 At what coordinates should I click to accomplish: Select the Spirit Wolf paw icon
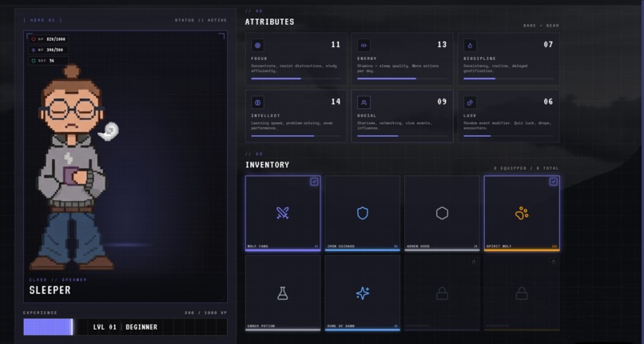pos(522,213)
